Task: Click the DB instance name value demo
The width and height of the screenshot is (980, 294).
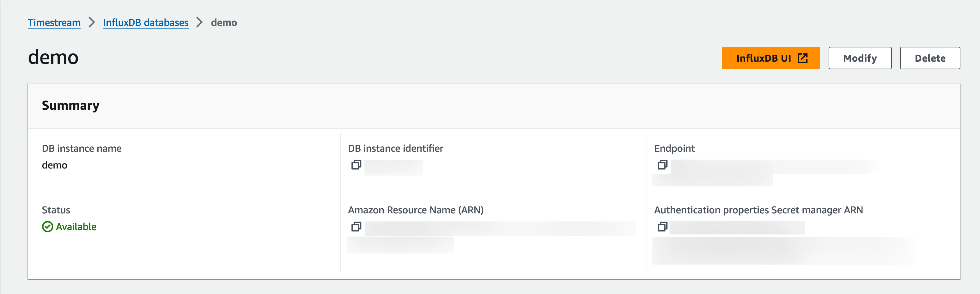Action: 54,165
